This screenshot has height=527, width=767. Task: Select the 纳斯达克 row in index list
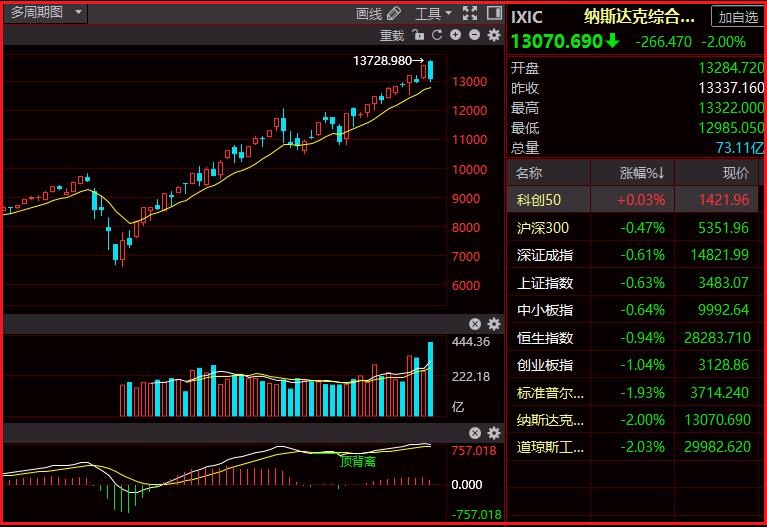click(632, 420)
